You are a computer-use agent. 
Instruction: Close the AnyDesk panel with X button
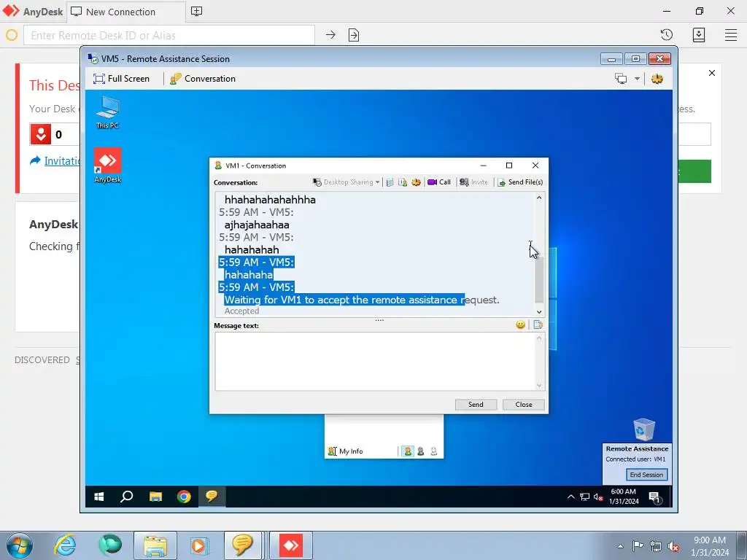pos(712,73)
